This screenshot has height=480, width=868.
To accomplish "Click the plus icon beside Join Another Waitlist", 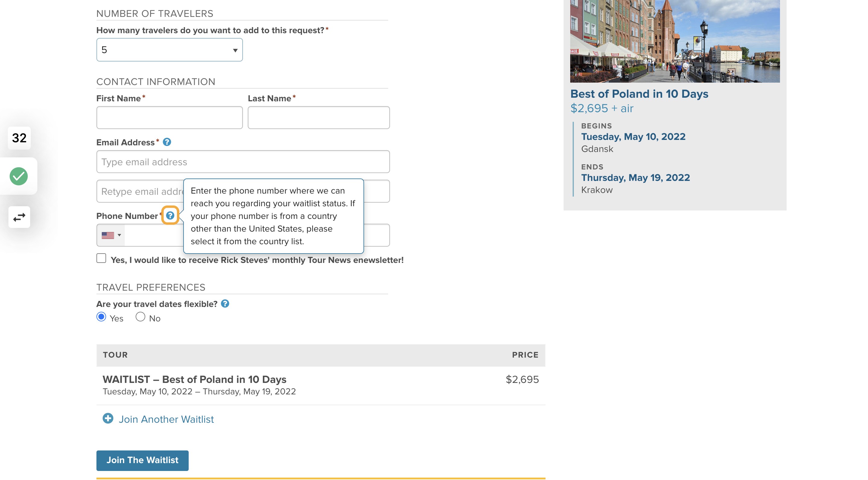I will [108, 418].
